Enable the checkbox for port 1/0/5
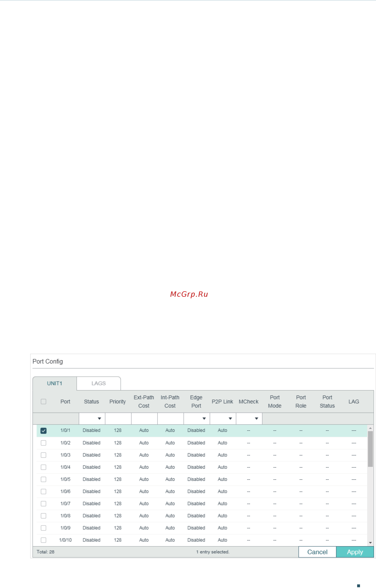Image resolution: width=376 pixels, height=588 pixels. 43,479
